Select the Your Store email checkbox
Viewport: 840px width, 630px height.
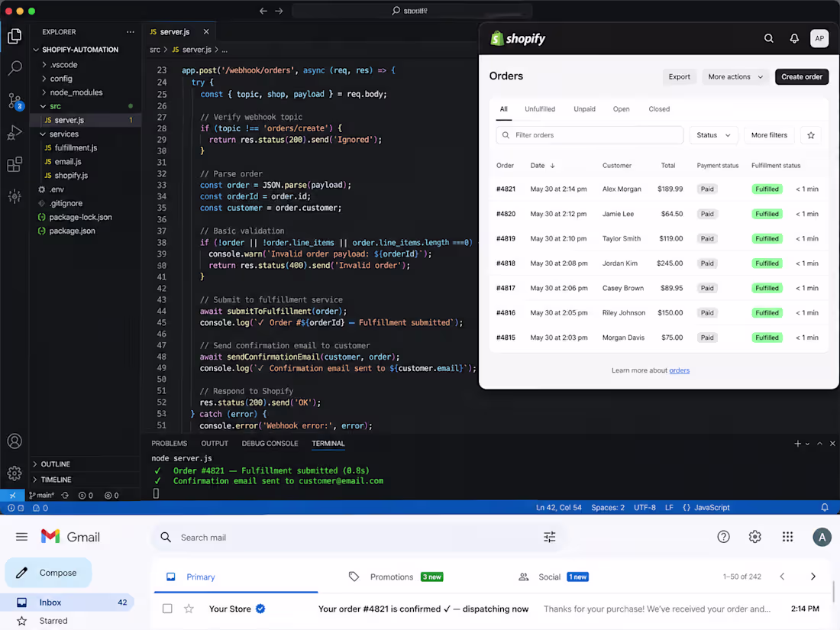tap(167, 609)
